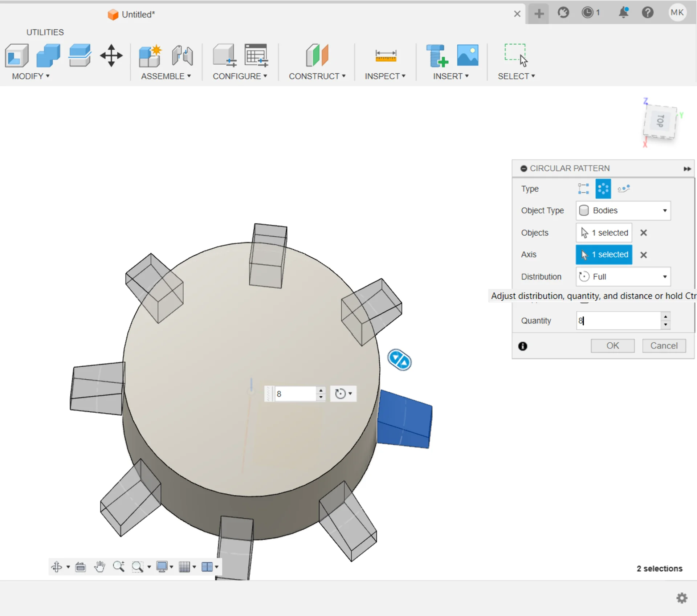Cancel the Circular Pattern dialog

point(664,346)
